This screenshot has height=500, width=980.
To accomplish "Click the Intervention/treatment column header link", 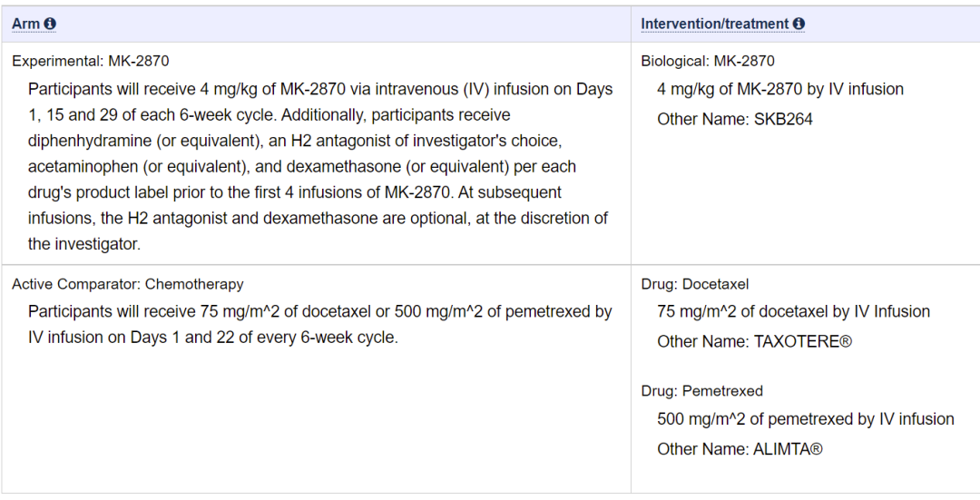I will (715, 24).
